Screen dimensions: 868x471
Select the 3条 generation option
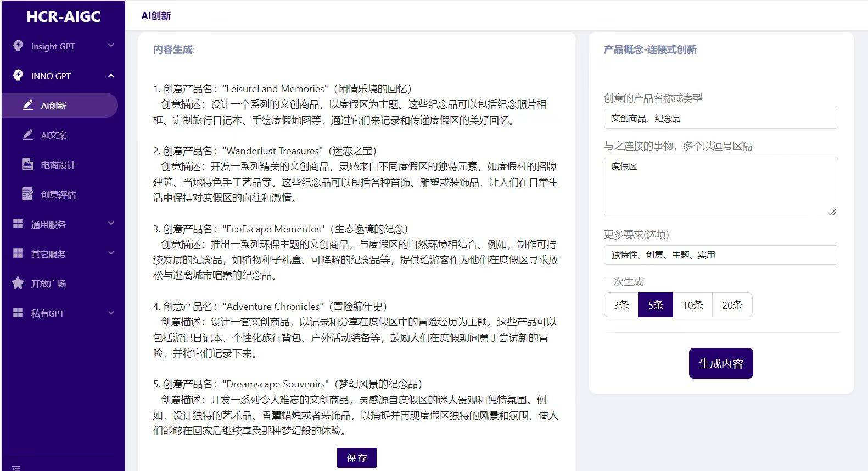[x=621, y=305]
